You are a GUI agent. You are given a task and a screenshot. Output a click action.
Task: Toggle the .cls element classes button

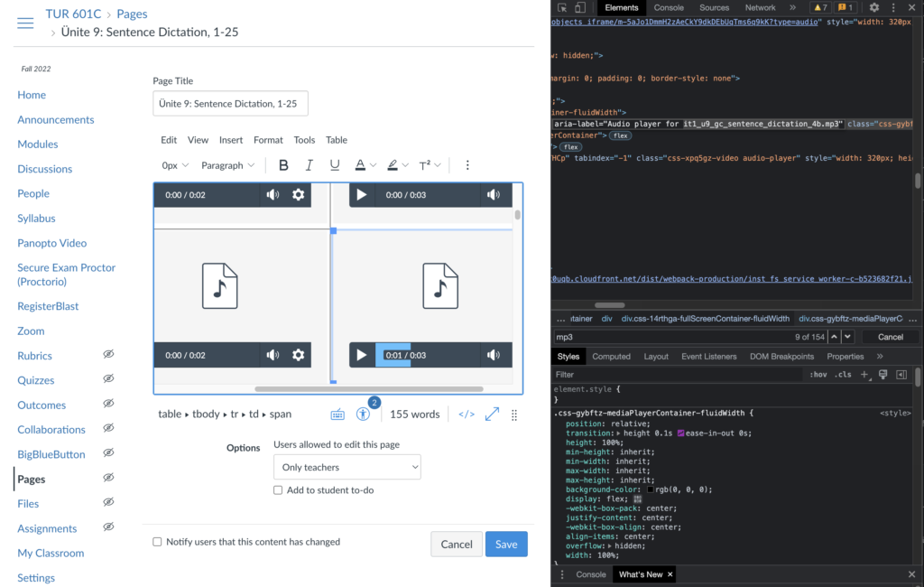(842, 374)
